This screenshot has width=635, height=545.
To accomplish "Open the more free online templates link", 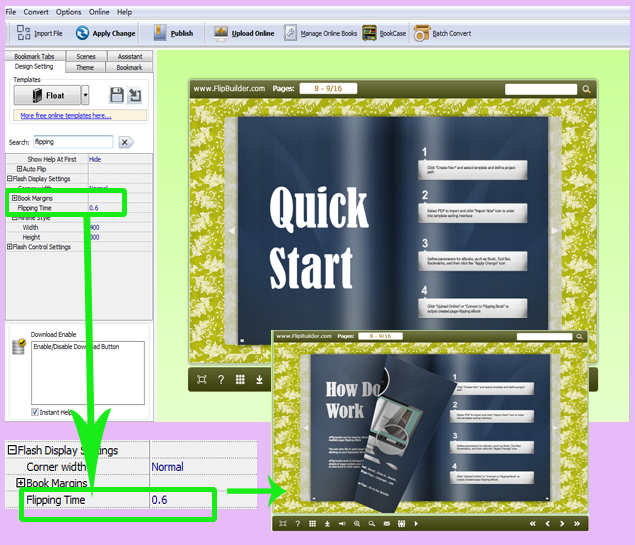I will (66, 115).
